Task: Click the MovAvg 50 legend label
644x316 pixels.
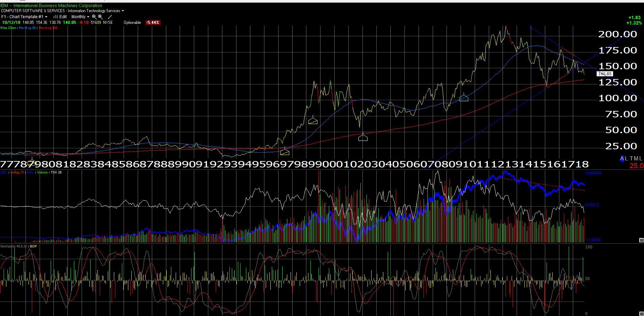Action: (x=27, y=28)
